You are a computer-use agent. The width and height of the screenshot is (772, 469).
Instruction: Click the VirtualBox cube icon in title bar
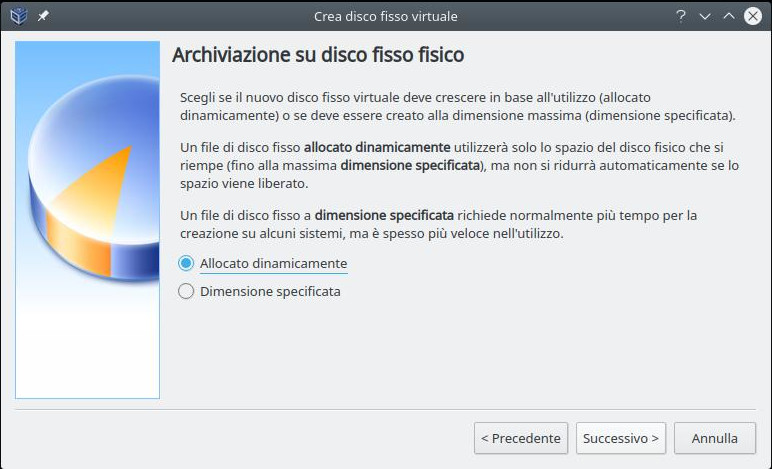pyautogui.click(x=18, y=16)
